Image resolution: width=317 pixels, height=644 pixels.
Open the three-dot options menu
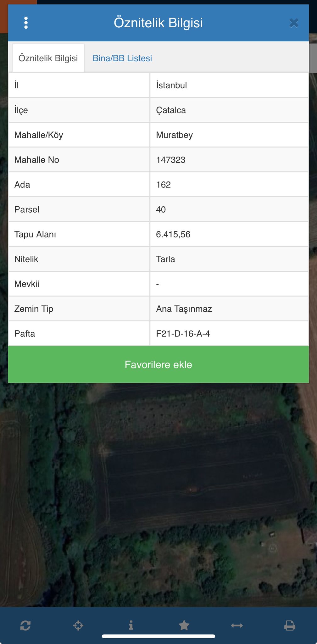[x=26, y=23]
